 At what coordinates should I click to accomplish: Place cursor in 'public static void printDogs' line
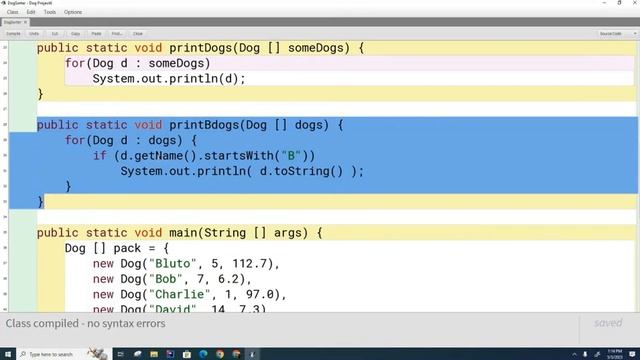[200, 48]
